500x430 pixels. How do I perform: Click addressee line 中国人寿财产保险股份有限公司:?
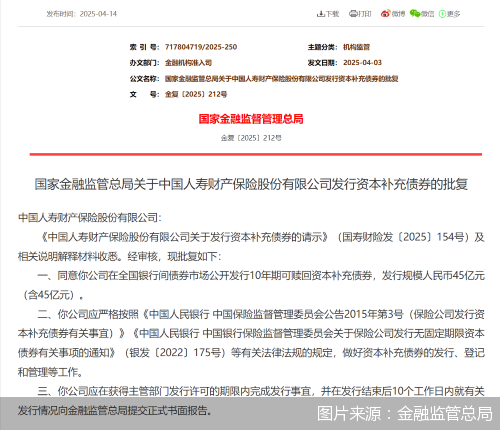click(90, 218)
